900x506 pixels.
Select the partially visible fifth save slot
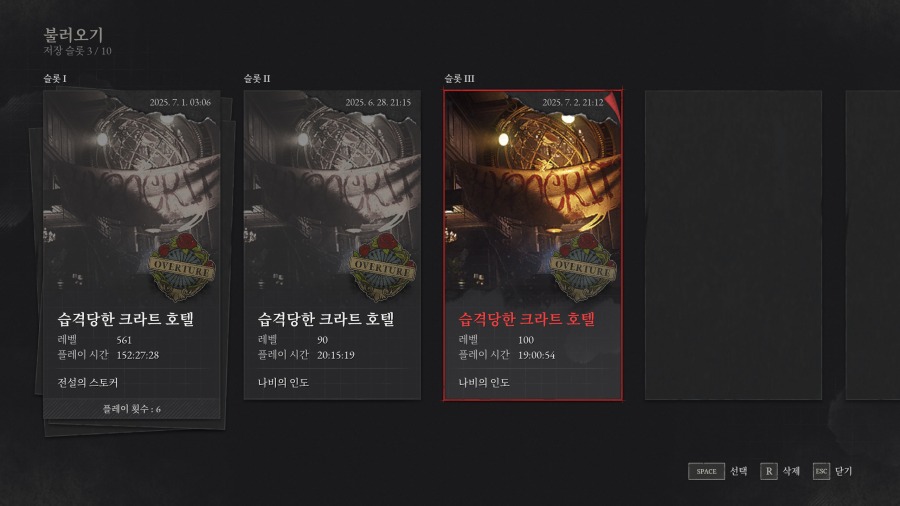point(872,245)
